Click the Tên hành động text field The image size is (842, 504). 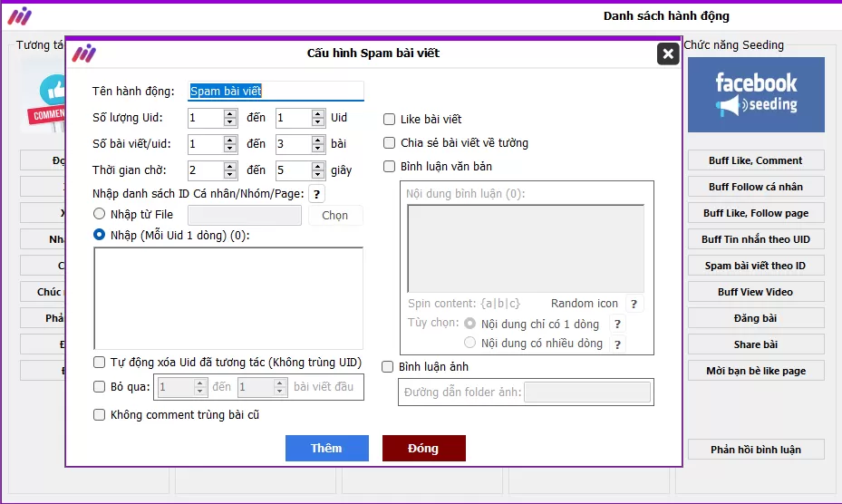tap(276, 92)
